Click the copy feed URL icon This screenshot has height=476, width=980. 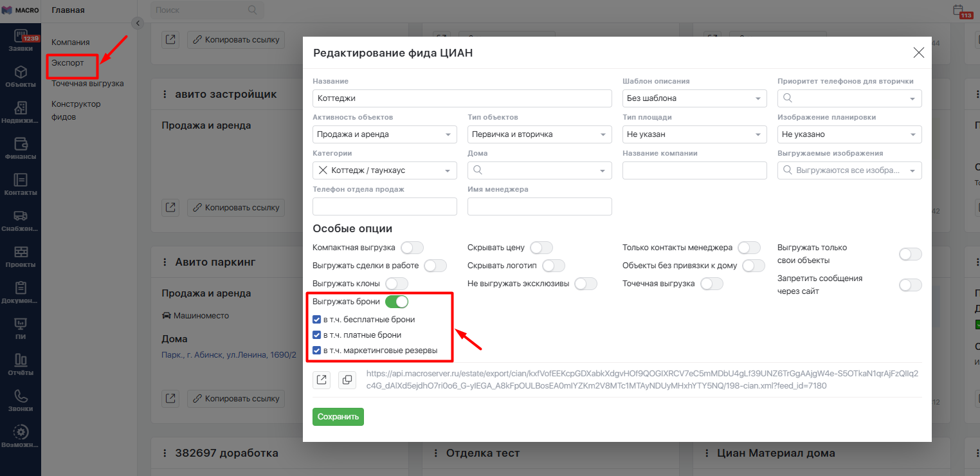(x=347, y=380)
